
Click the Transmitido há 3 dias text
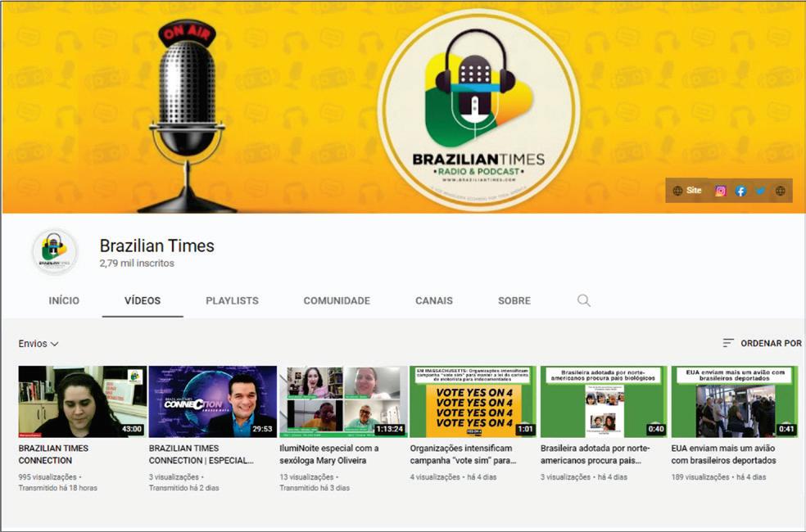pyautogui.click(x=315, y=488)
